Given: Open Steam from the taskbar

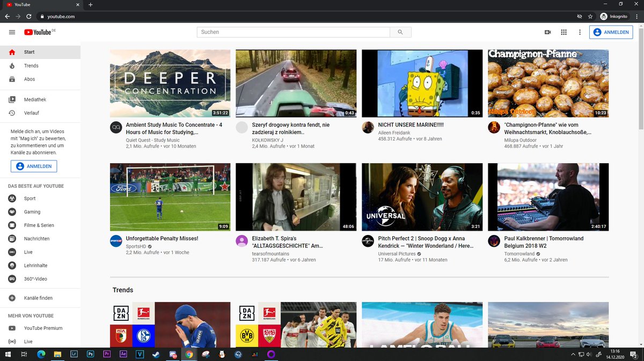Looking at the screenshot, I should 156,354.
